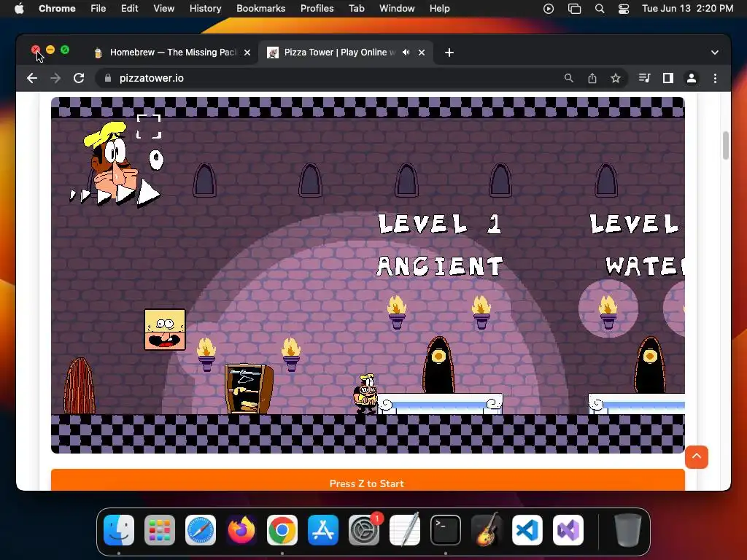Click the ANCIENT level title
The image size is (747, 560).
439,266
